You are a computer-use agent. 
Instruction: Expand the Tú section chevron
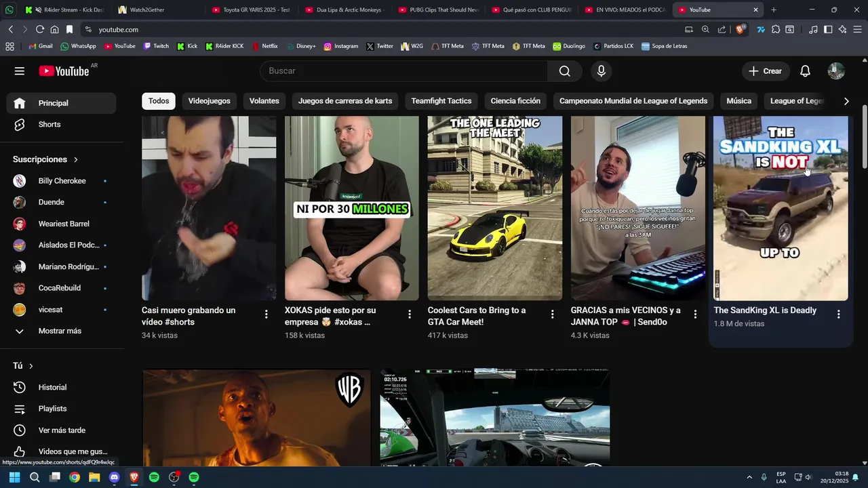pos(31,366)
